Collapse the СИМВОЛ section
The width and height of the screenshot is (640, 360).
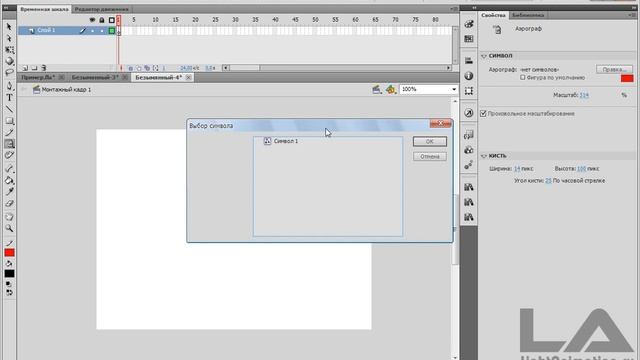click(484, 56)
